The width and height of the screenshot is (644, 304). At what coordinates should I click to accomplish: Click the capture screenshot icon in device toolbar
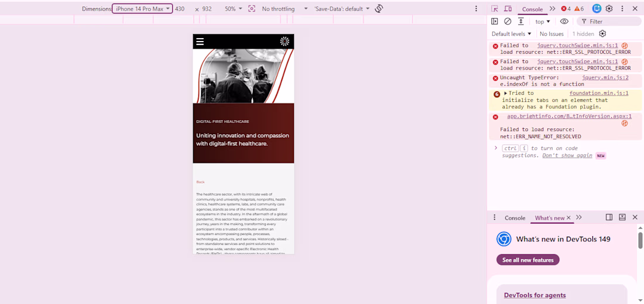(x=252, y=9)
